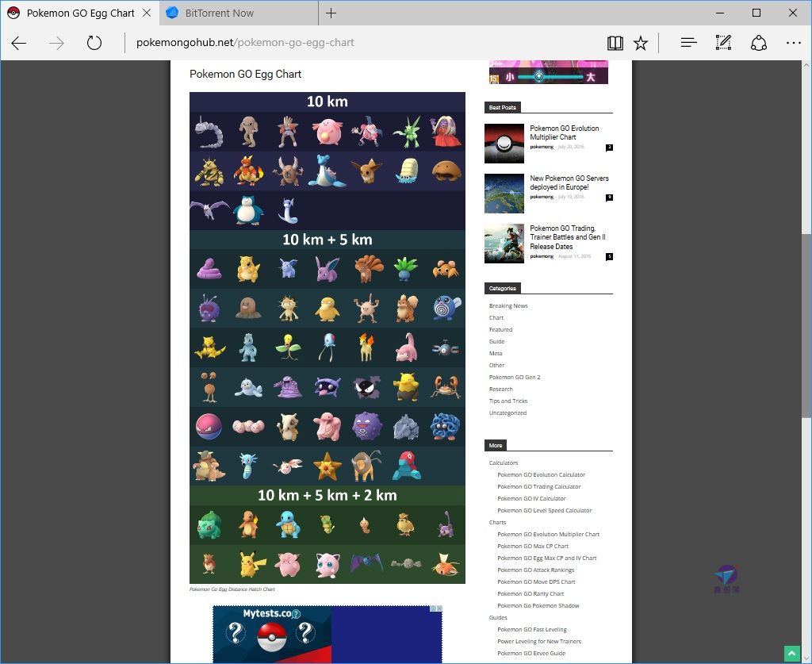Open Reading view book icon

pyautogui.click(x=615, y=43)
